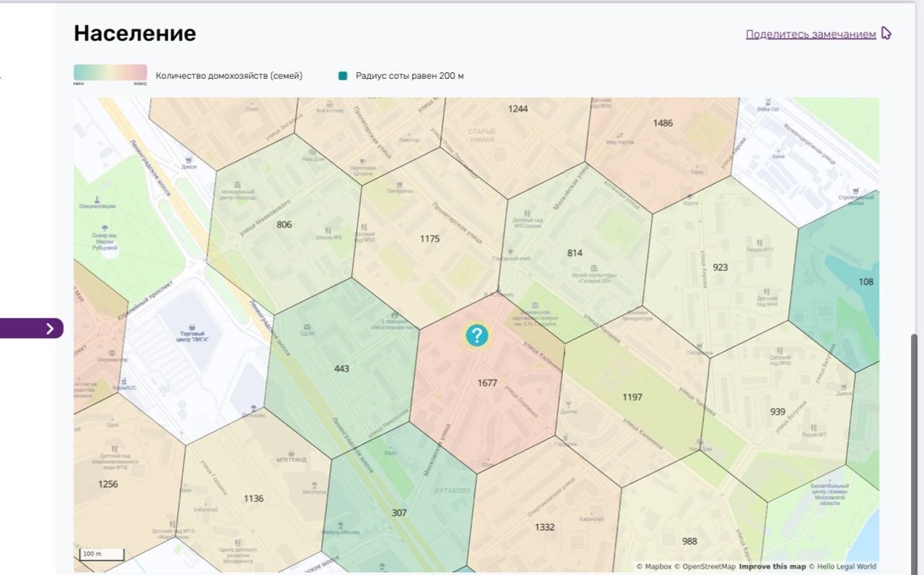This screenshot has width=924, height=575.
Task: Click the Лицей №11 map icon
Action: 760,241
